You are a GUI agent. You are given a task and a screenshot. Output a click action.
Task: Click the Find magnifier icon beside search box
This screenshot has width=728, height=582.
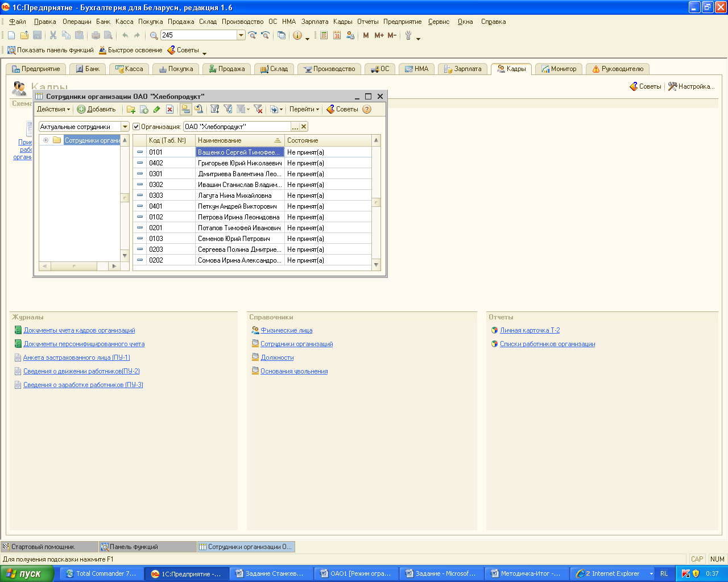pos(154,35)
